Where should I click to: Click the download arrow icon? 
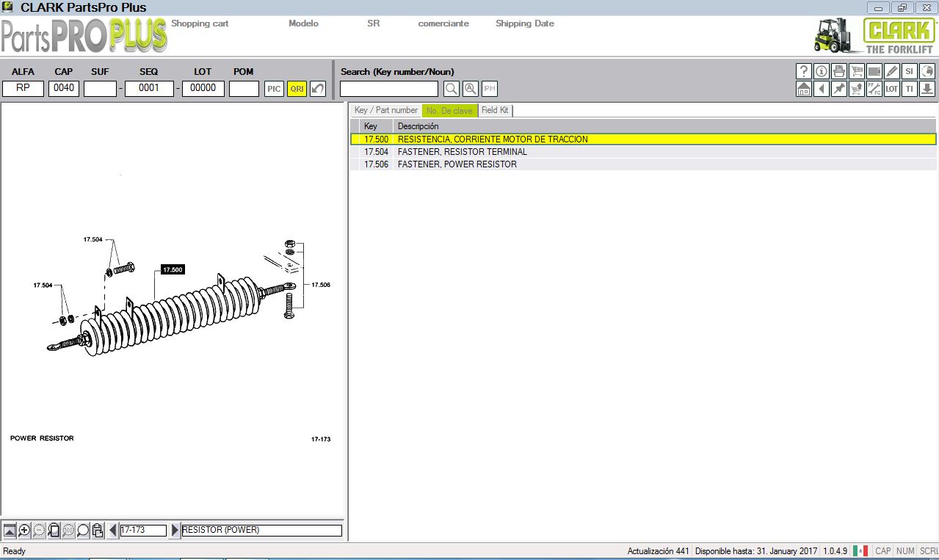coord(927,89)
